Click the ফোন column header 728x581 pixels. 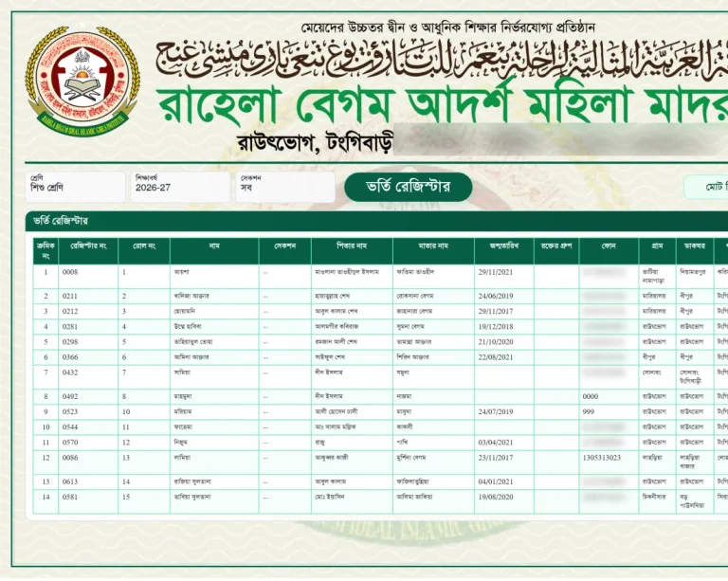click(609, 250)
